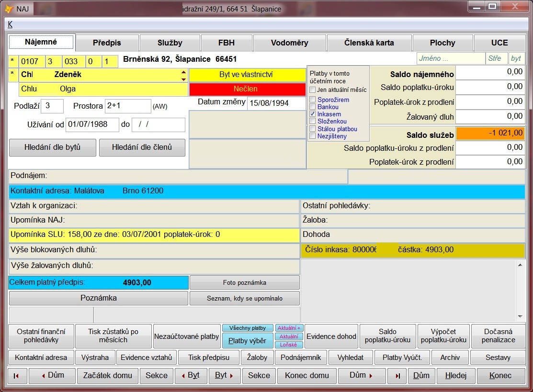Open the Členská karta tab
This screenshot has height=392, width=533.
pyautogui.click(x=369, y=43)
